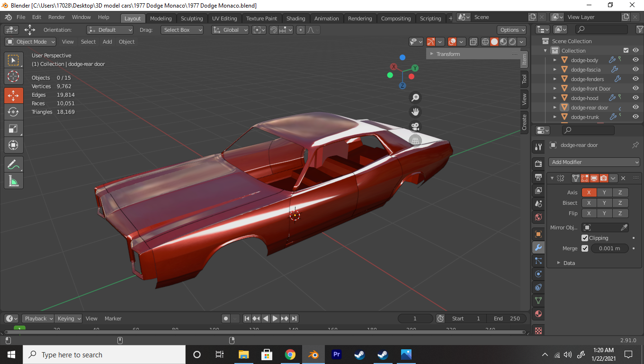644x364 pixels.
Task: Toggle Collection exclude checkbox in outliner
Action: point(626,51)
